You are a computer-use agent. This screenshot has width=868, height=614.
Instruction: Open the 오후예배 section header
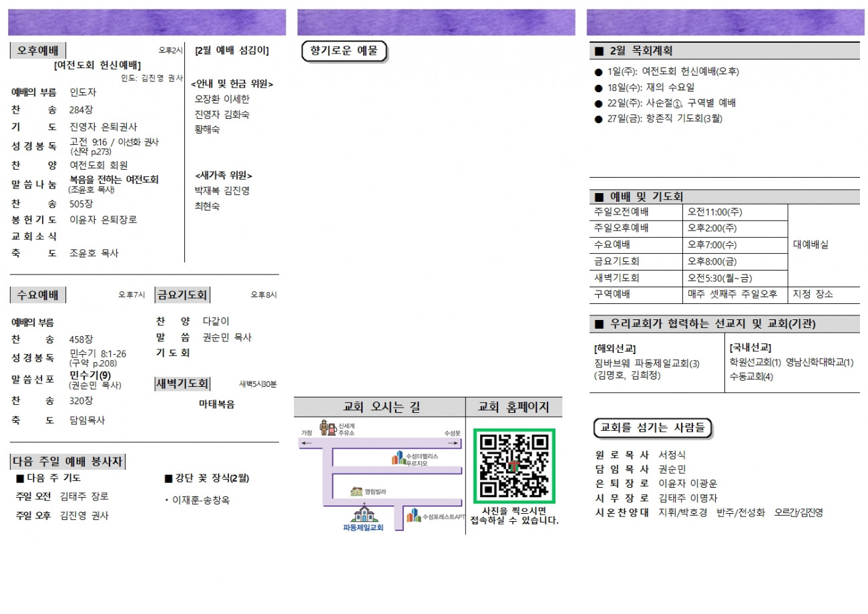(x=37, y=51)
